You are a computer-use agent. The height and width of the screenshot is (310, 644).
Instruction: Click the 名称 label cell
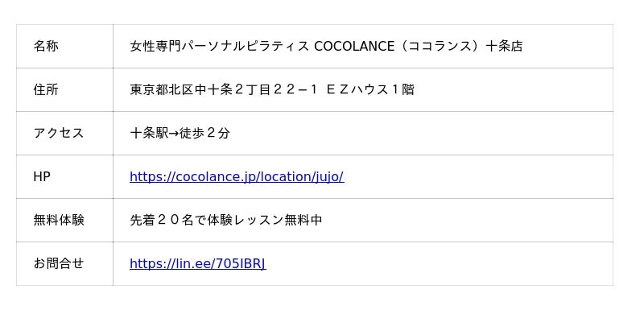pyautogui.click(x=64, y=46)
